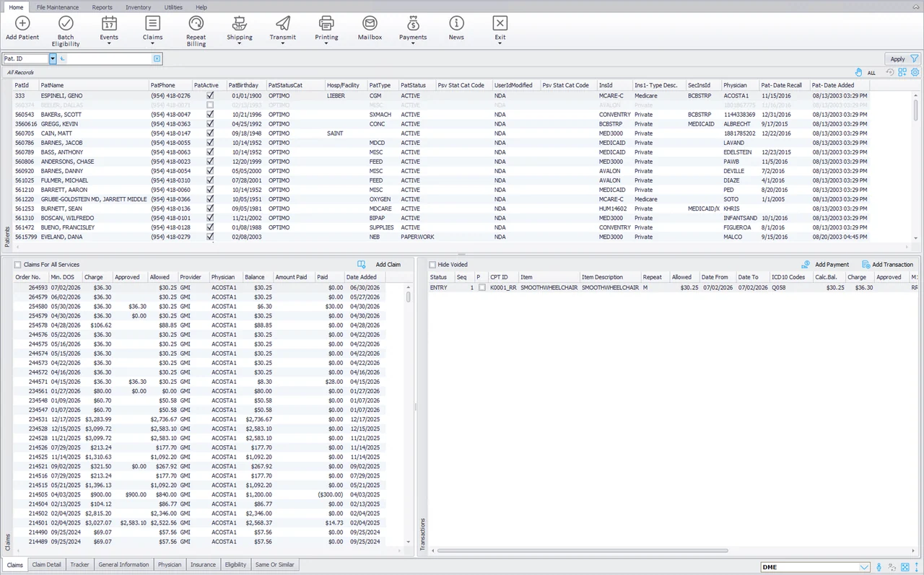This screenshot has height=575, width=924.
Task: Switch to the Same Or Similar tab
Action: click(x=274, y=565)
